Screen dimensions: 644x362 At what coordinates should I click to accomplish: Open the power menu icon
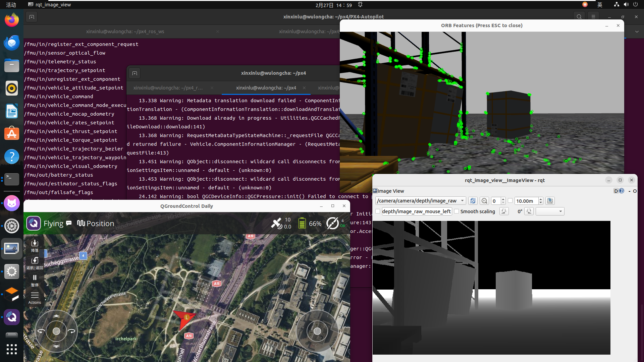(x=635, y=5)
